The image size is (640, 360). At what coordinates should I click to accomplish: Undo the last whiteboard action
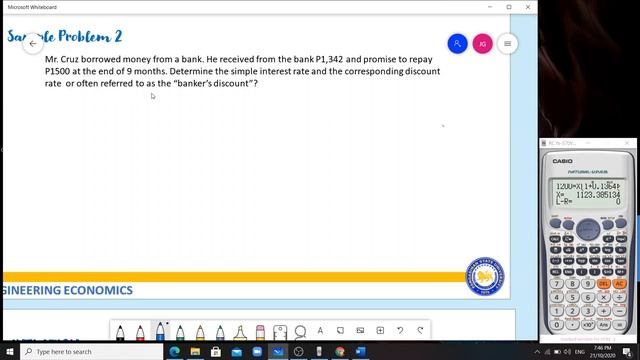pyautogui.click(x=400, y=330)
